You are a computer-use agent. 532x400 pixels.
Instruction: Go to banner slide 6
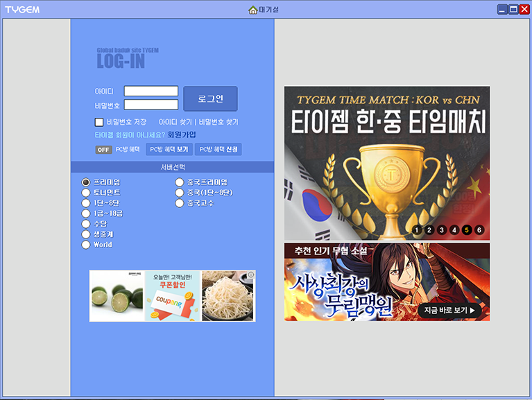click(x=479, y=230)
